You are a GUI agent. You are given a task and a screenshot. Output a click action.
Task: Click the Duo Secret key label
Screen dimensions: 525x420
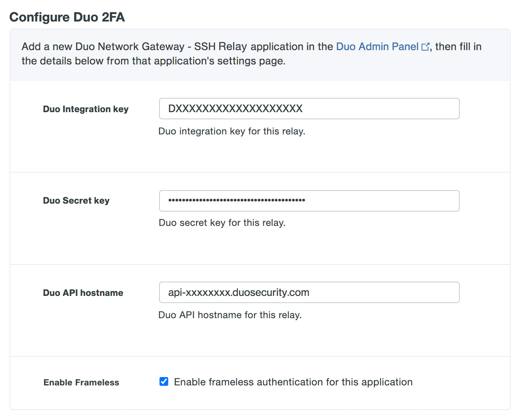click(x=76, y=200)
